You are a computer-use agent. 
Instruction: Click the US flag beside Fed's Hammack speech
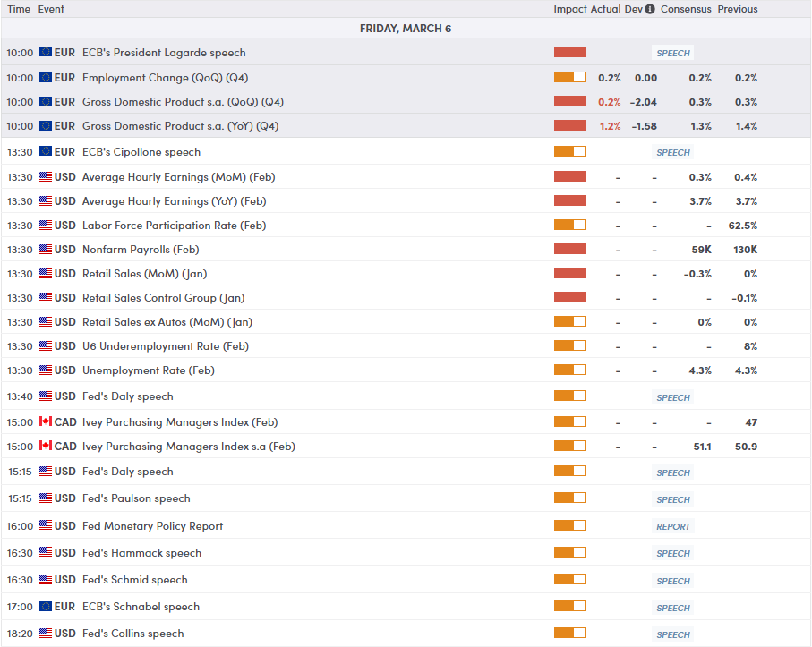click(x=46, y=552)
